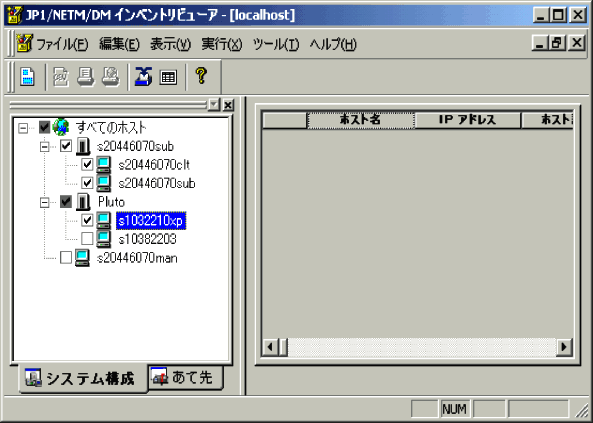The height and width of the screenshot is (423, 593).
Task: Click the blank first column header
Action: tap(284, 120)
